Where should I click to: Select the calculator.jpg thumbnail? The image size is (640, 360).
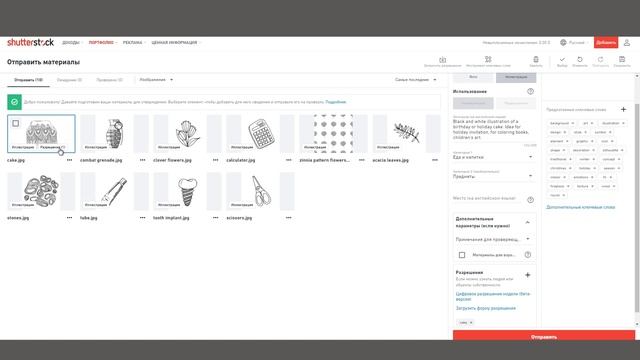tap(260, 133)
